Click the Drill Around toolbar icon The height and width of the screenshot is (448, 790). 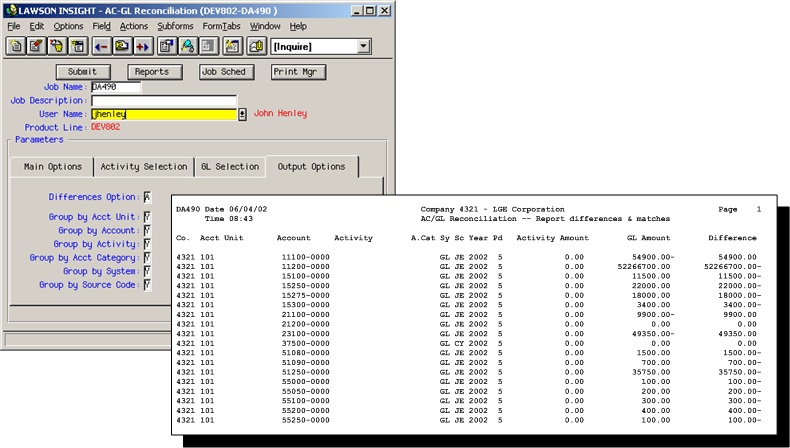187,46
